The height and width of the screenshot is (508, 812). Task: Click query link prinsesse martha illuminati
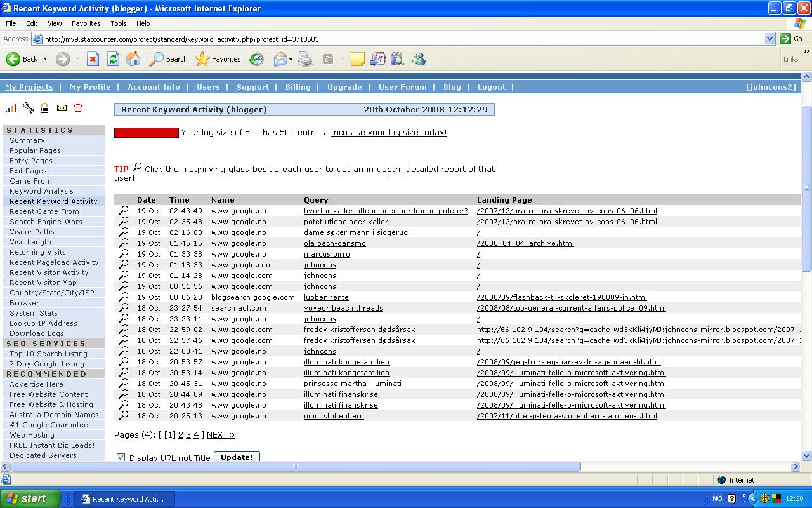[353, 384]
